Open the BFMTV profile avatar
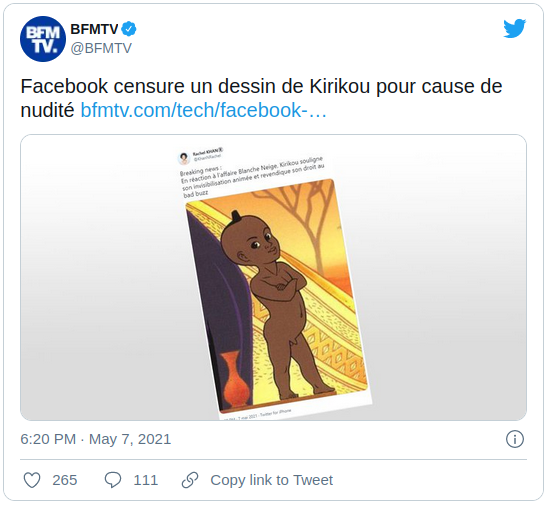Screen dimensions: 547x506 [x=43, y=39]
